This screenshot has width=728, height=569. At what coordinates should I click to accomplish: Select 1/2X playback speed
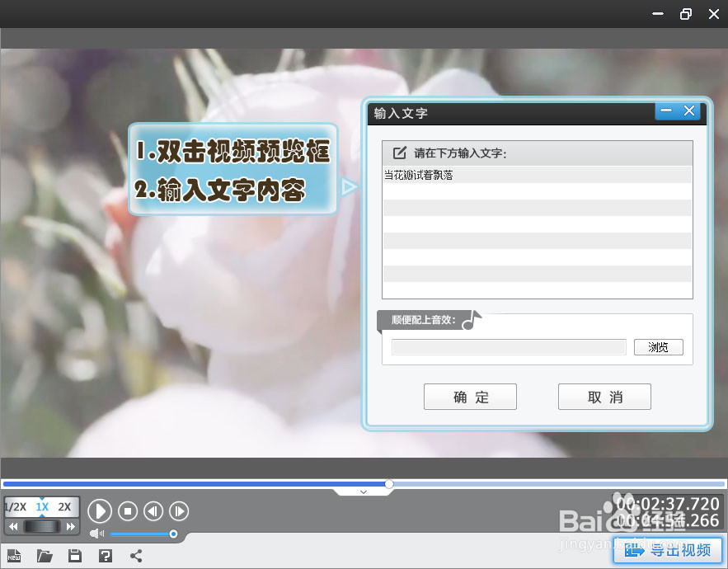[16, 507]
